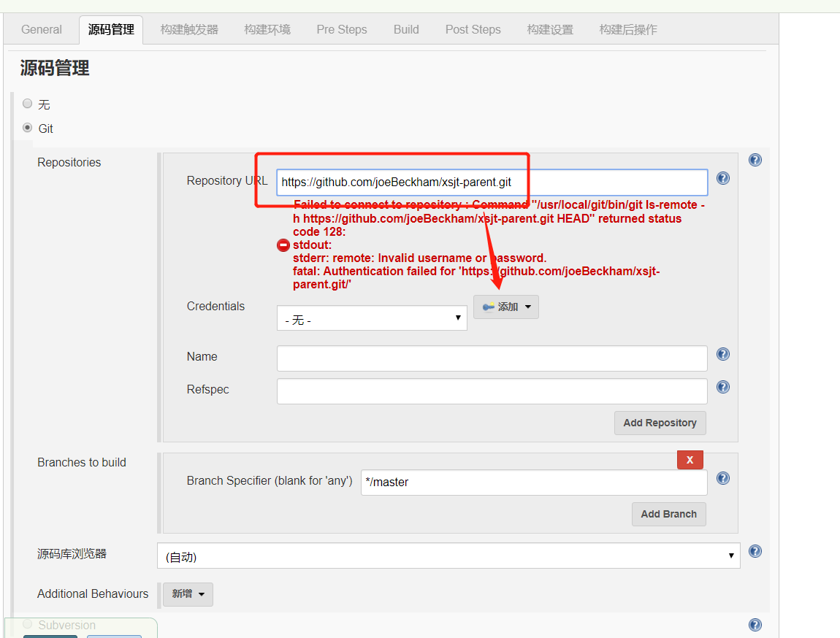
Task: Open the Credentials dropdown showing 无
Action: click(372, 318)
